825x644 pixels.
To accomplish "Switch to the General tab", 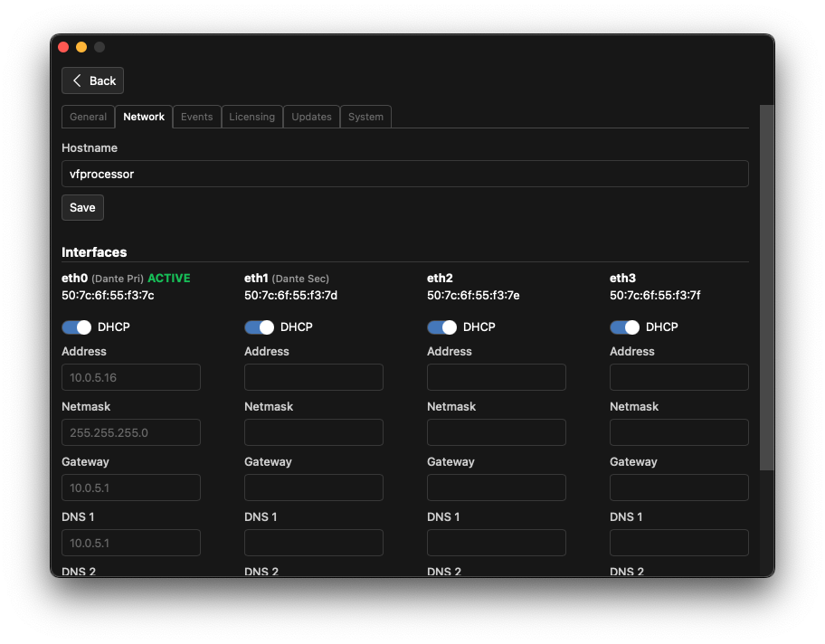I will (x=88, y=117).
